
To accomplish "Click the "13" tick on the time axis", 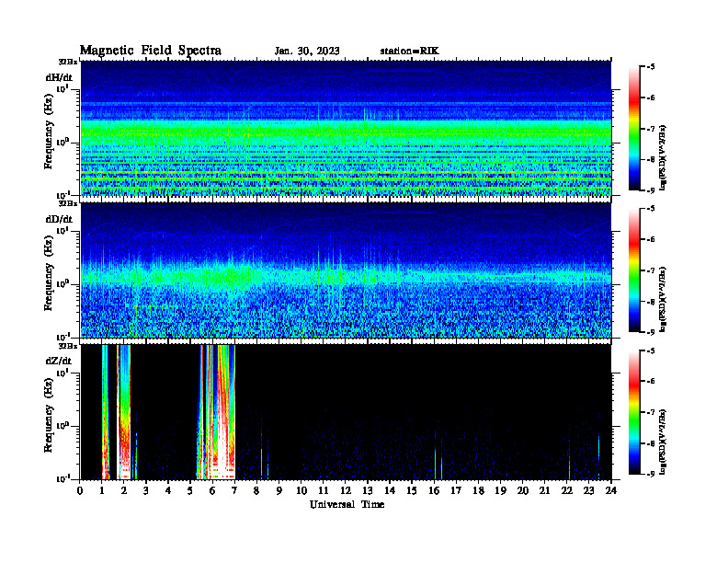I will coord(368,490).
